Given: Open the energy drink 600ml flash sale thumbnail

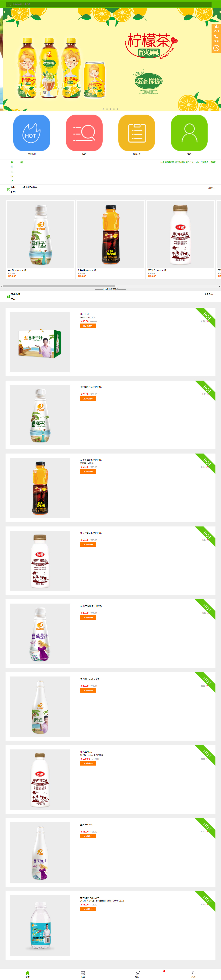Looking at the screenshot, I should [110, 234].
